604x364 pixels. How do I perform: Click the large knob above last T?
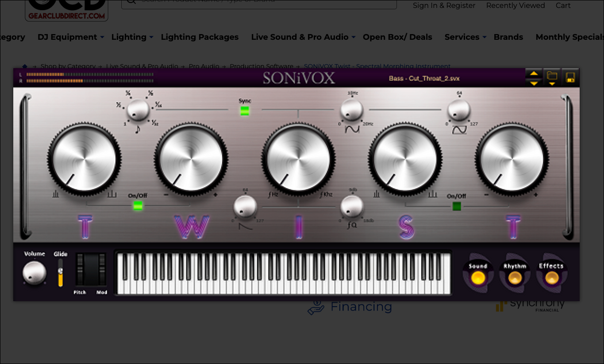click(x=512, y=159)
